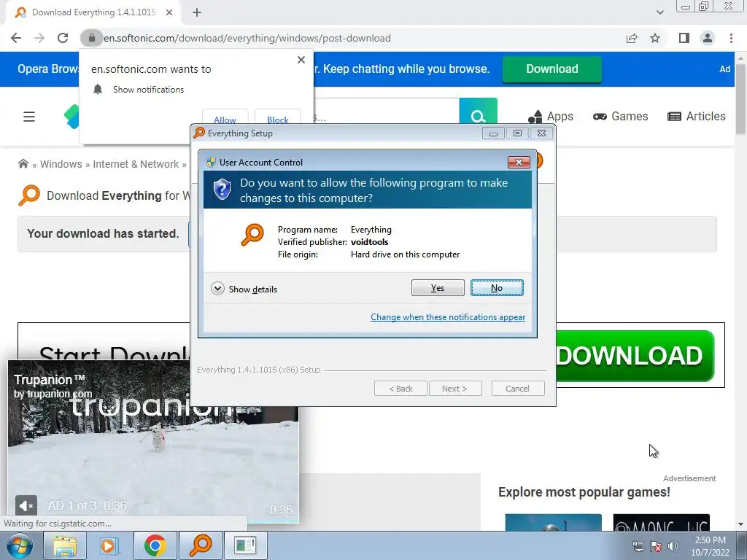Click the Trupanion video ad thumbnail
The width and height of the screenshot is (747, 560).
[x=153, y=440]
